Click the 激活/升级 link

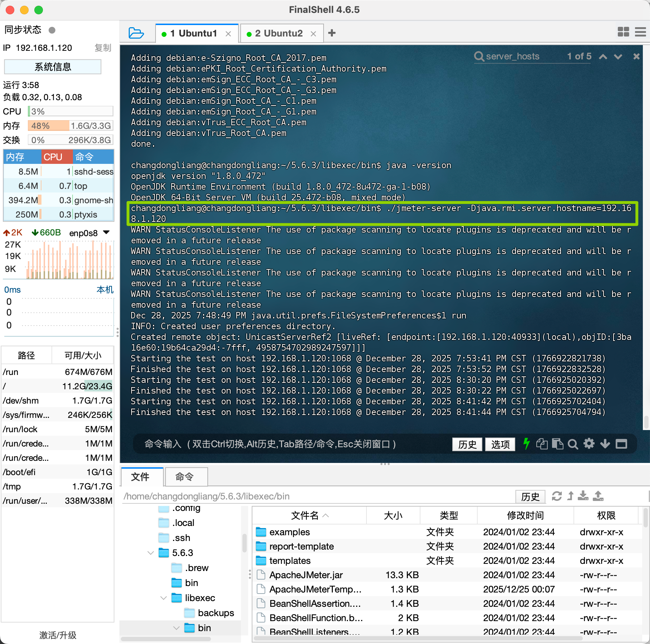(x=58, y=635)
